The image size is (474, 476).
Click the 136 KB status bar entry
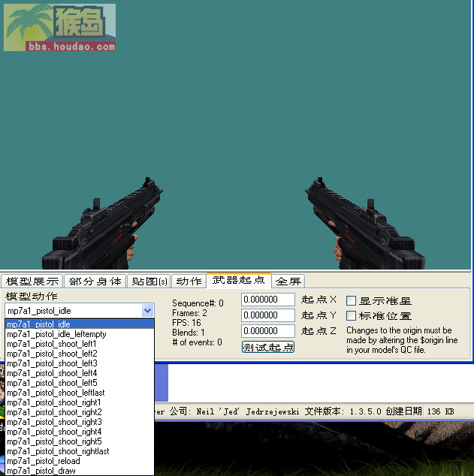pos(441,411)
